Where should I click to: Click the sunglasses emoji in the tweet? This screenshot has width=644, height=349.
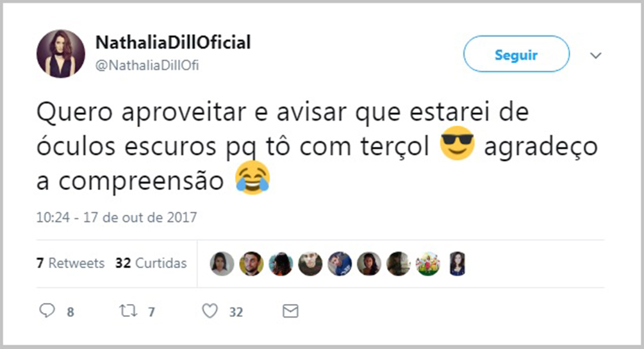pyautogui.click(x=457, y=143)
